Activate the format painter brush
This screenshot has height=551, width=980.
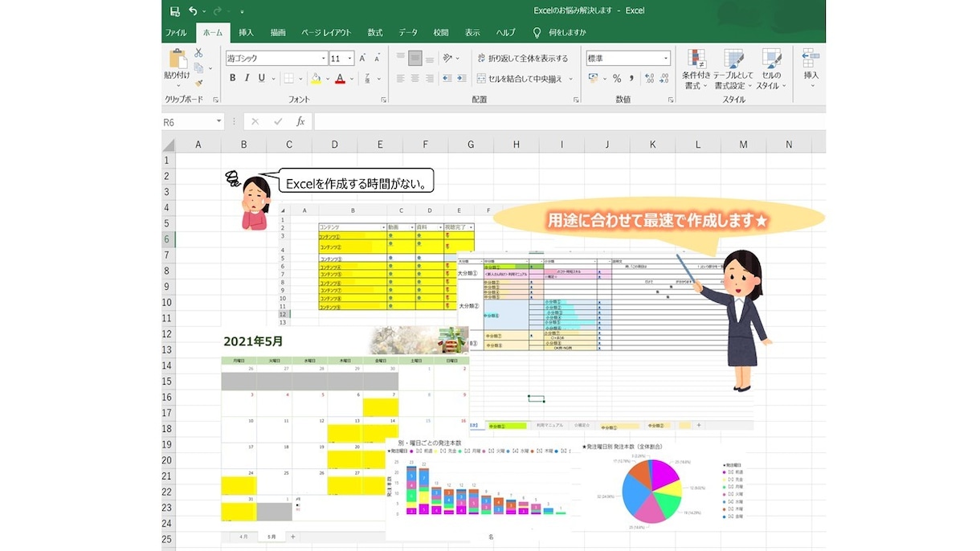pos(198,82)
